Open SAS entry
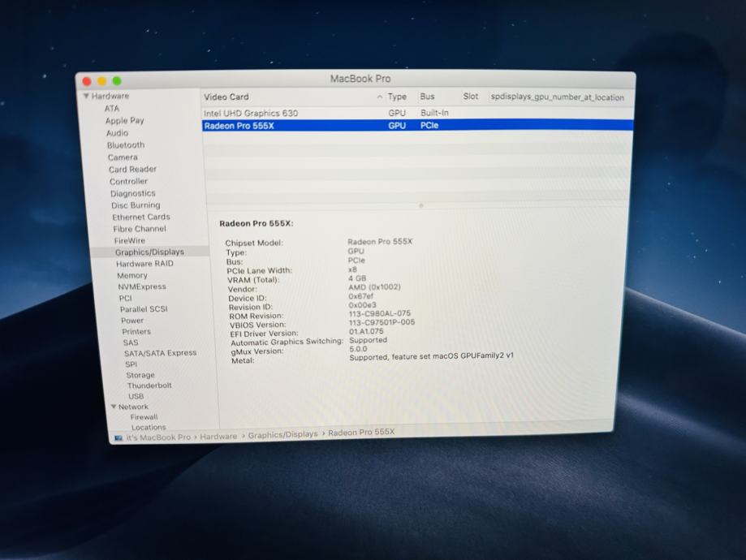Screen dimensions: 746x560 click(x=131, y=342)
